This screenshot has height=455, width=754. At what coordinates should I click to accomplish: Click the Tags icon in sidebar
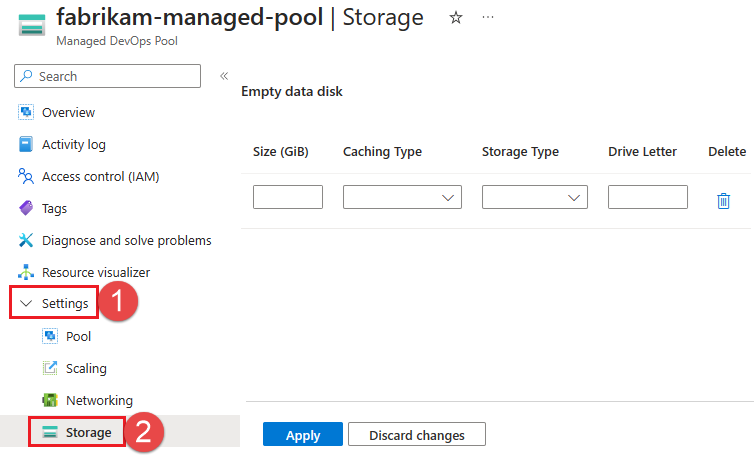[x=27, y=208]
